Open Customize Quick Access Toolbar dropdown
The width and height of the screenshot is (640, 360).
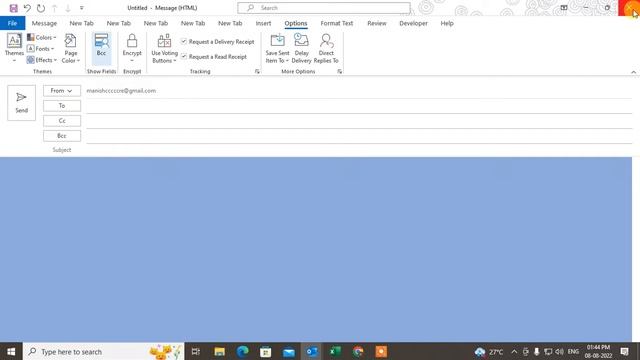click(x=82, y=8)
